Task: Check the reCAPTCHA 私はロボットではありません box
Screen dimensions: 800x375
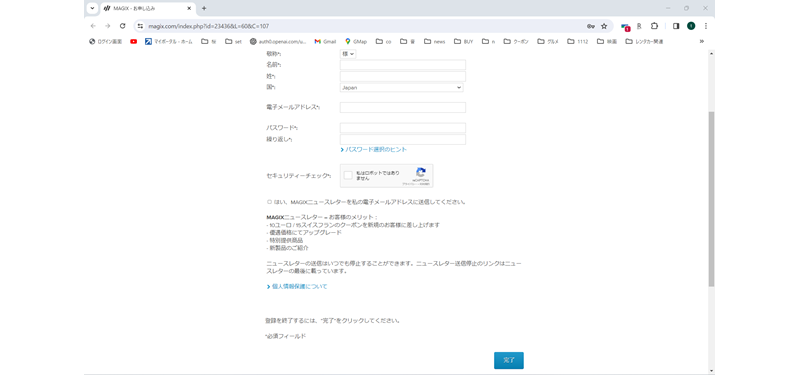Action: 348,176
